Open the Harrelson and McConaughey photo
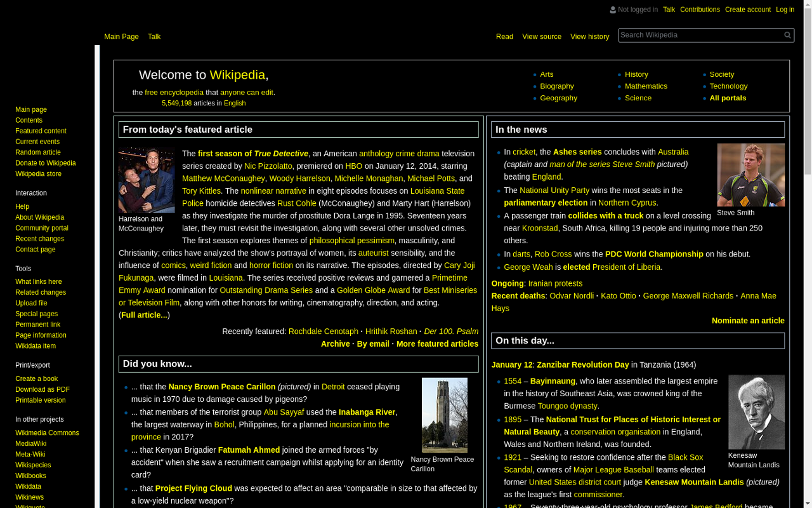This screenshot has height=508, width=812. (147, 180)
